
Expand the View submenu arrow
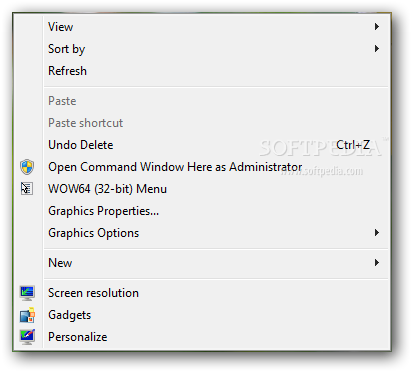coord(377,27)
